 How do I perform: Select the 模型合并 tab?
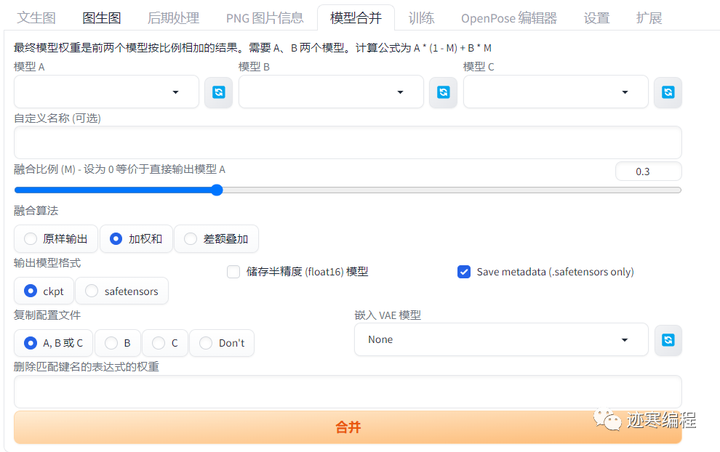coord(356,18)
